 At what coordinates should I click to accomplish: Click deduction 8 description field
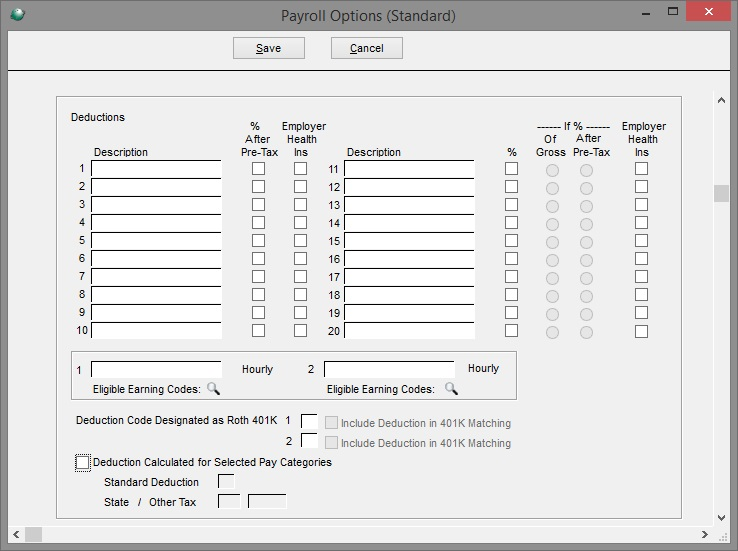pyautogui.click(x=156, y=295)
